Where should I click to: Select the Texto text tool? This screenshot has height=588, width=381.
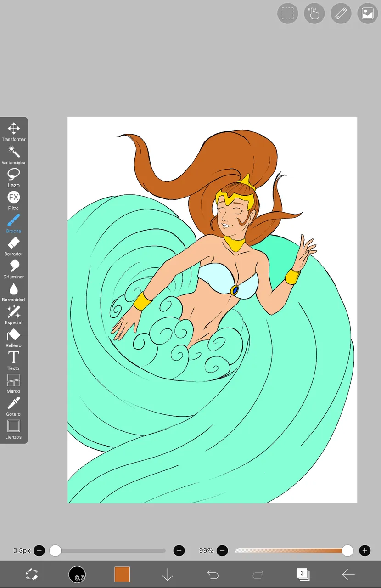13,361
